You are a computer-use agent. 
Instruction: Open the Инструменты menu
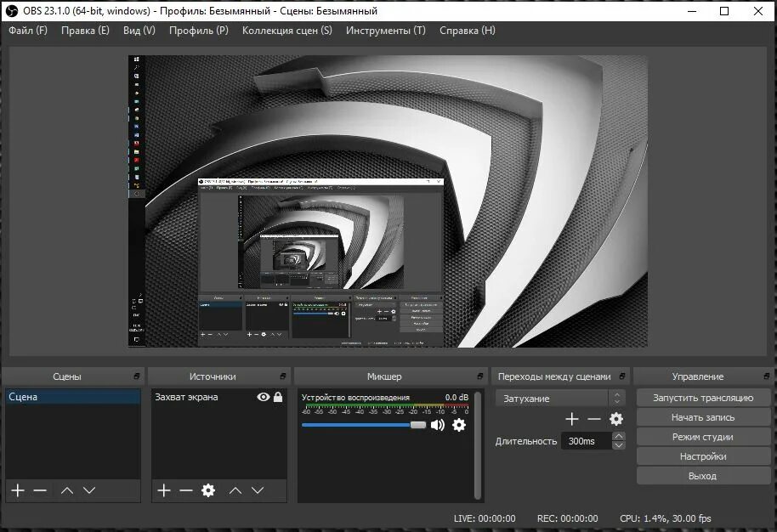pyautogui.click(x=386, y=31)
